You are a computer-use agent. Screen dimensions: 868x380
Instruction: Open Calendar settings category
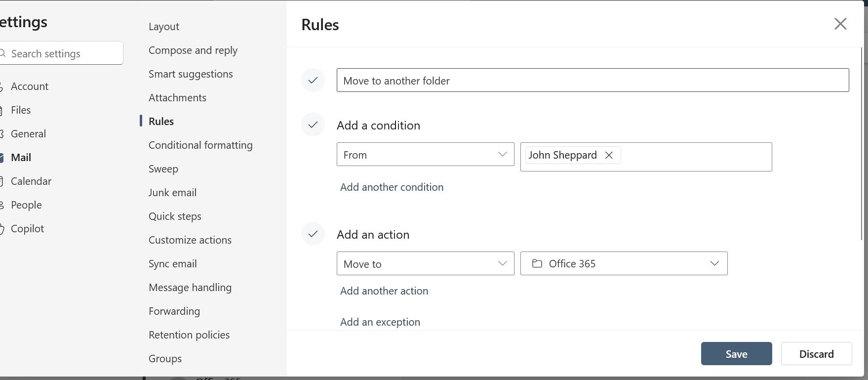31,181
